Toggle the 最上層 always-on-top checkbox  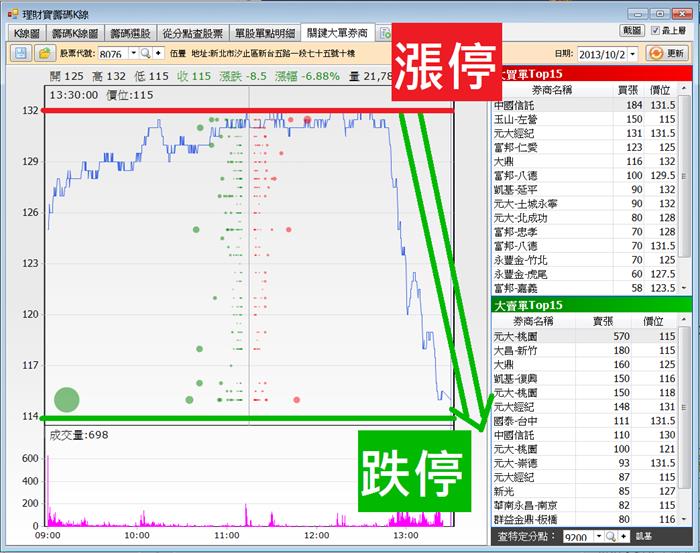tap(655, 30)
